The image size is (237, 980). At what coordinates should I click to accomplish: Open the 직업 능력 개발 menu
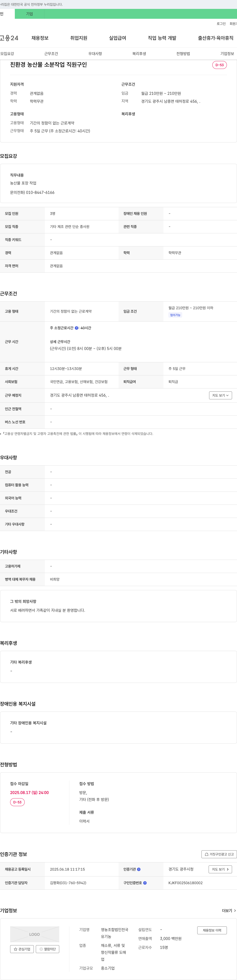coord(162,38)
